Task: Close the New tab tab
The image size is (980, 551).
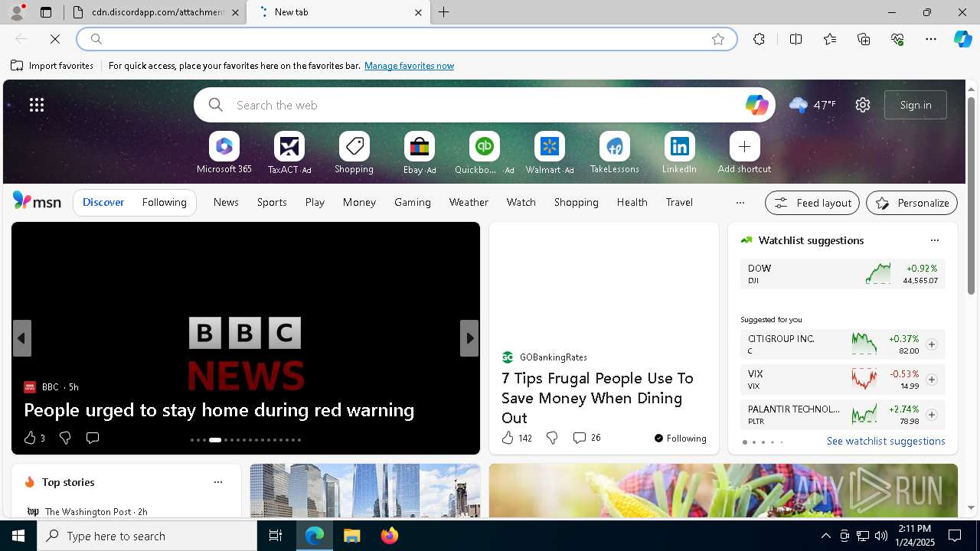Action: pos(418,12)
